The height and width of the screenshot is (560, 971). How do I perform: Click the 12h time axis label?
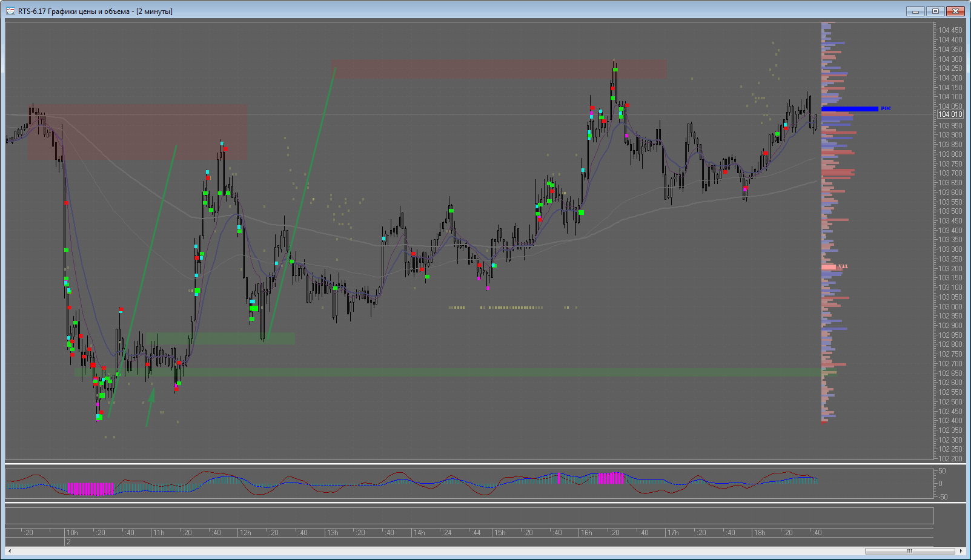245,533
